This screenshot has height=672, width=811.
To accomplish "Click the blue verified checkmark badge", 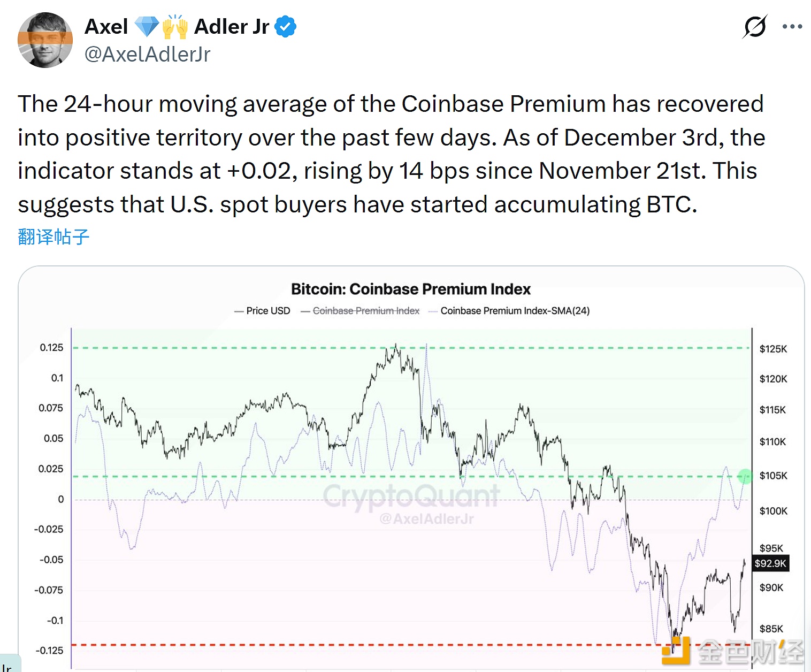I will click(x=285, y=26).
